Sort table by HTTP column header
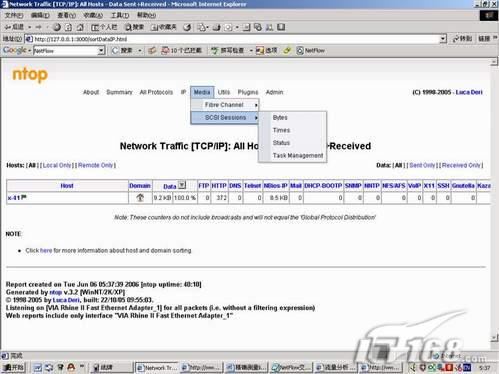This screenshot has width=499, height=374. [x=219, y=186]
